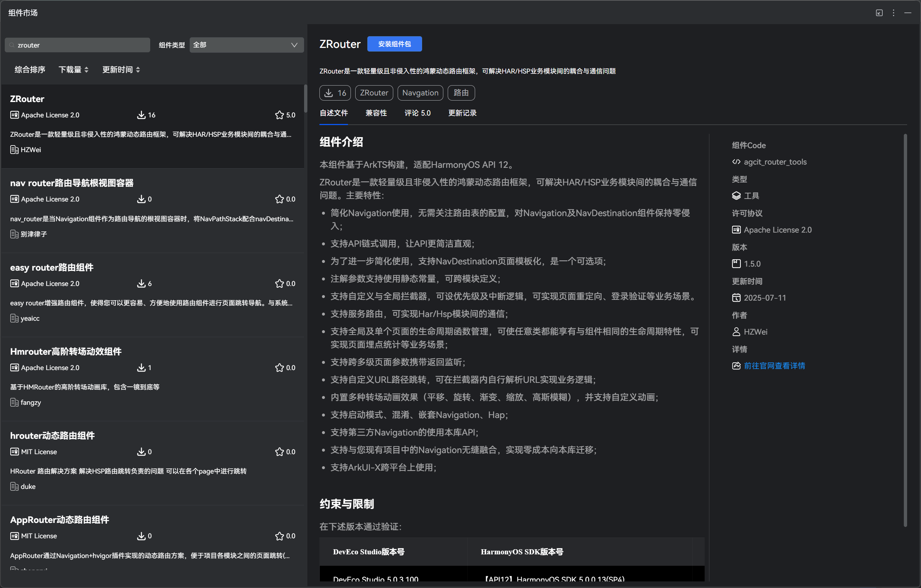
Task: Click the download icon on easy router item
Action: 141,283
